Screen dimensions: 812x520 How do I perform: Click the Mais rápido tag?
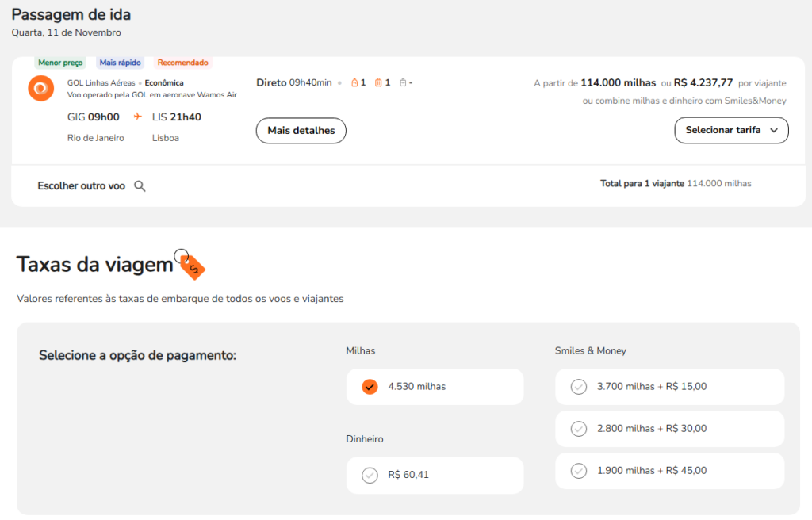pos(120,63)
